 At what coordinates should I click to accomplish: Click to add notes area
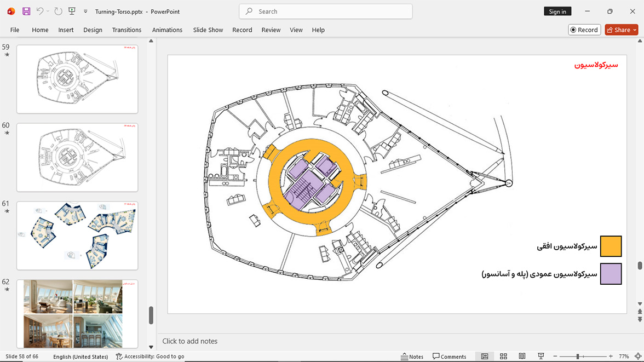point(189,341)
